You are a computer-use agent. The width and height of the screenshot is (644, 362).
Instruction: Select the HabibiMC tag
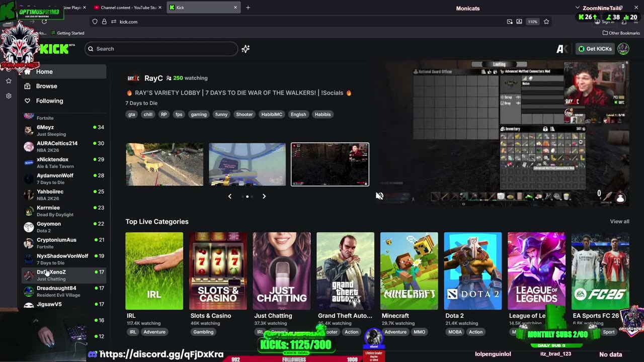pyautogui.click(x=272, y=114)
